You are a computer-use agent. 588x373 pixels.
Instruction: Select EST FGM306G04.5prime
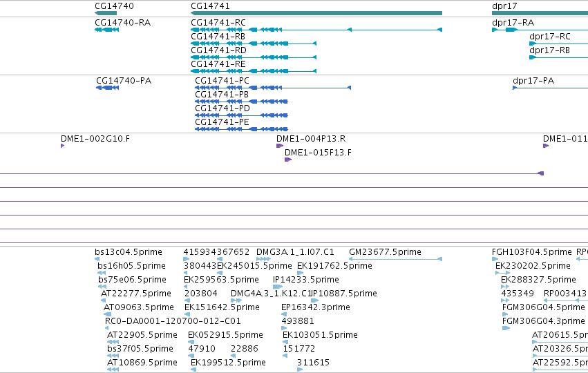click(543, 307)
